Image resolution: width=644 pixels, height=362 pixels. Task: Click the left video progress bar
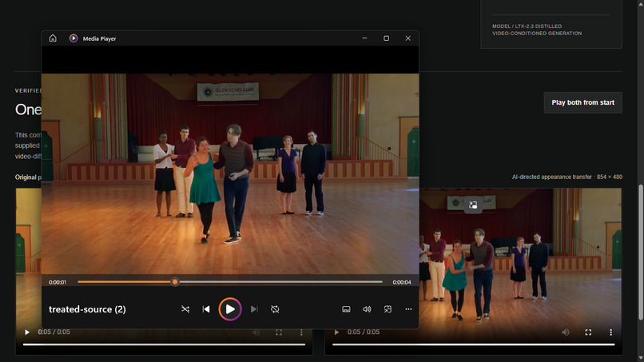[165, 344]
